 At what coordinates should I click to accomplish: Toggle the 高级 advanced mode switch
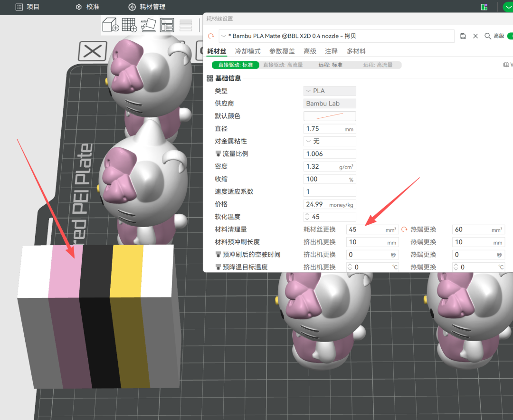(x=510, y=36)
